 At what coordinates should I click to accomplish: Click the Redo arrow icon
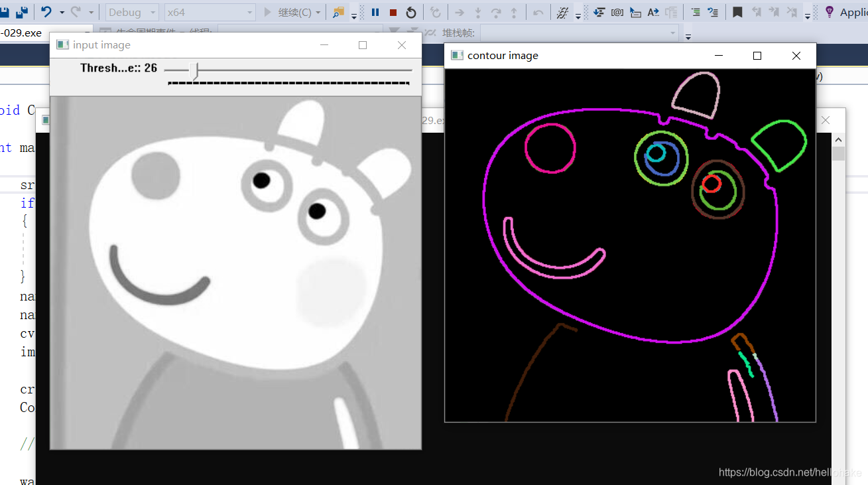[76, 12]
